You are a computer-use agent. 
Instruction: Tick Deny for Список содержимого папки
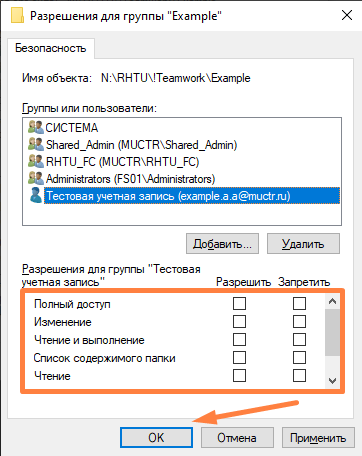click(299, 358)
